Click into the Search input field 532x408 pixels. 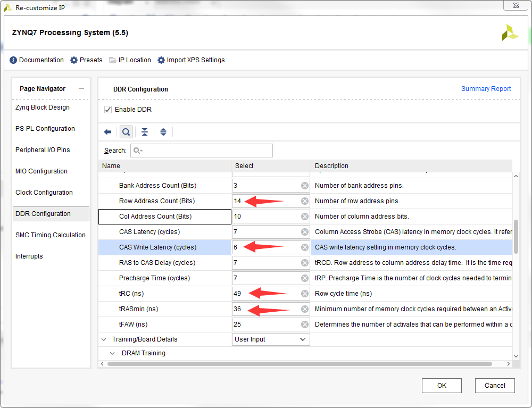[x=202, y=151]
